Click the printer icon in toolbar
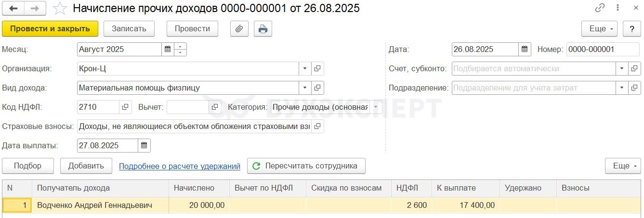 tap(263, 29)
